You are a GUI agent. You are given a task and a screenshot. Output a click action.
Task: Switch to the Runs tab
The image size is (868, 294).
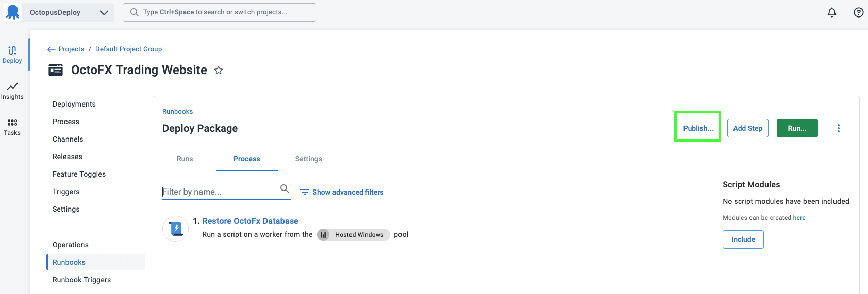[185, 159]
